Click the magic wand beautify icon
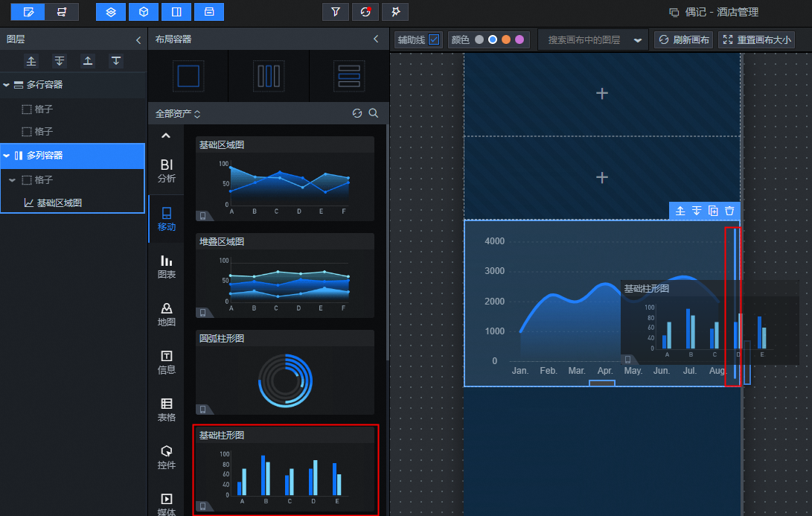812x516 pixels. pos(395,12)
